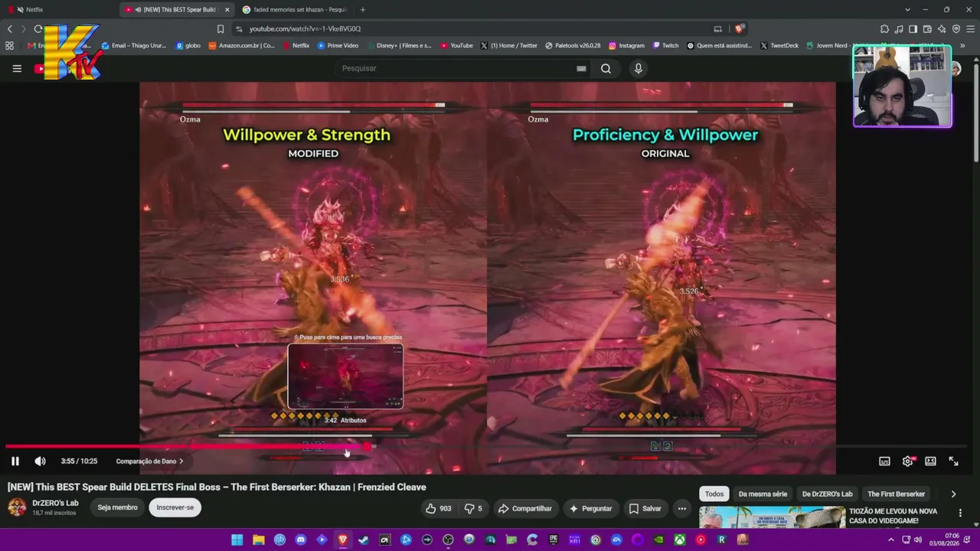
Task: Select the The First Berserker chip
Action: 896,494
